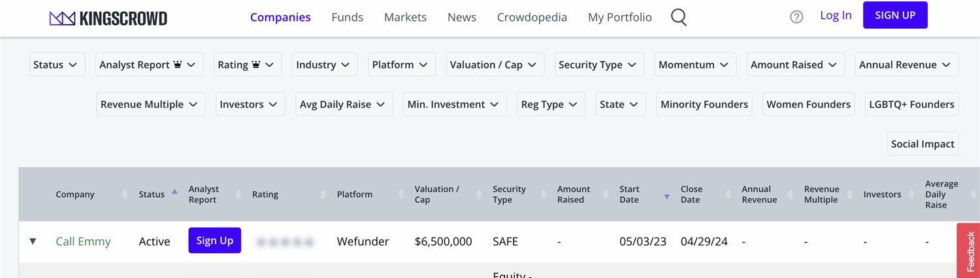Viewport: 980px width, 278px height.
Task: Open the Platform filter dropdown
Action: click(402, 65)
